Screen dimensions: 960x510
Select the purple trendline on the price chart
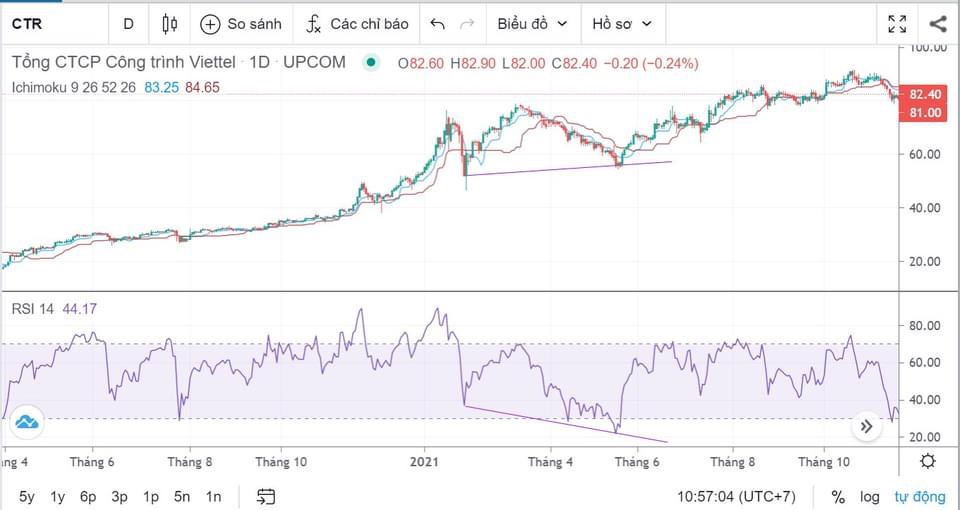click(568, 169)
